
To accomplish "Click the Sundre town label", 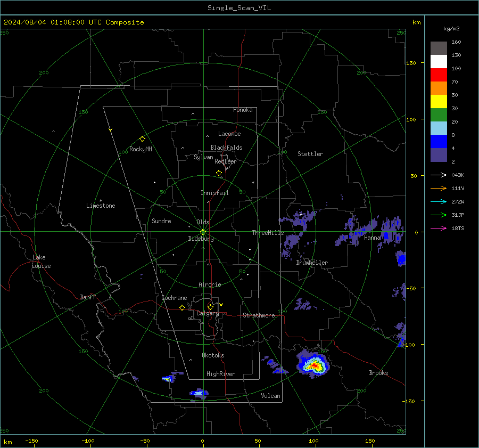I will tap(161, 221).
